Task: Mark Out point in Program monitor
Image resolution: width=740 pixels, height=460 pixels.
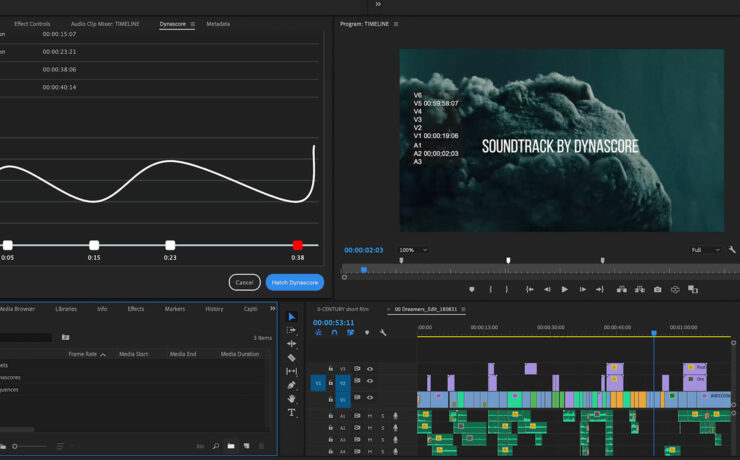Action: tap(507, 290)
